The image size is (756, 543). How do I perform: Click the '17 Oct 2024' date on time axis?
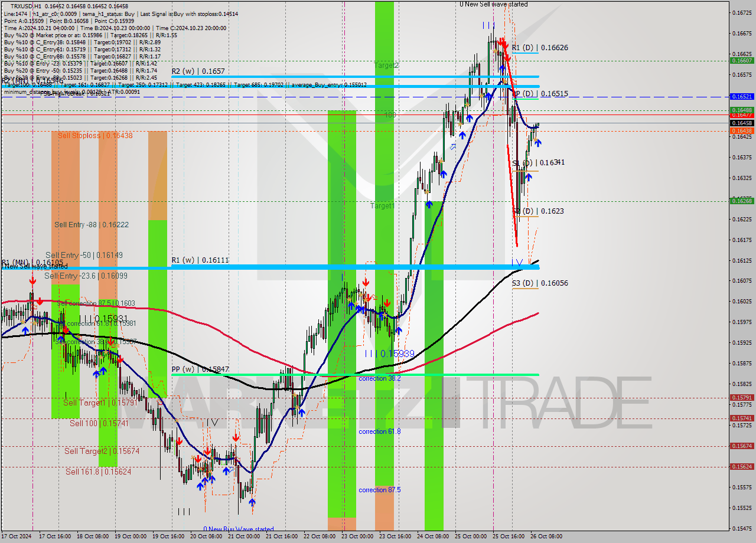16,537
